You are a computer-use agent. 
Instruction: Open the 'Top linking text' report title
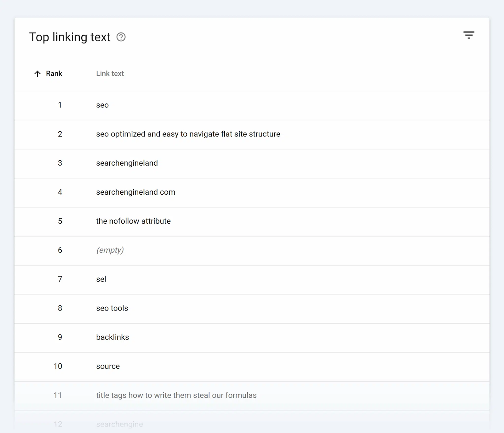tap(70, 37)
